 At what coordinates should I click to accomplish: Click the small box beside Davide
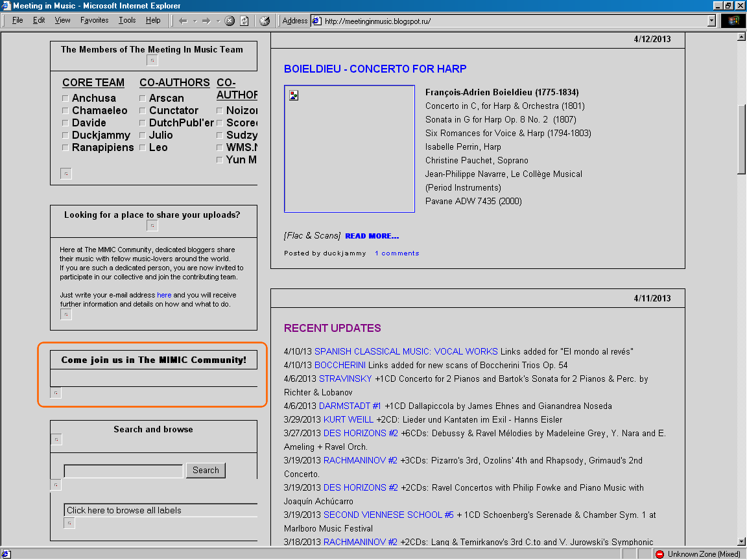point(65,123)
